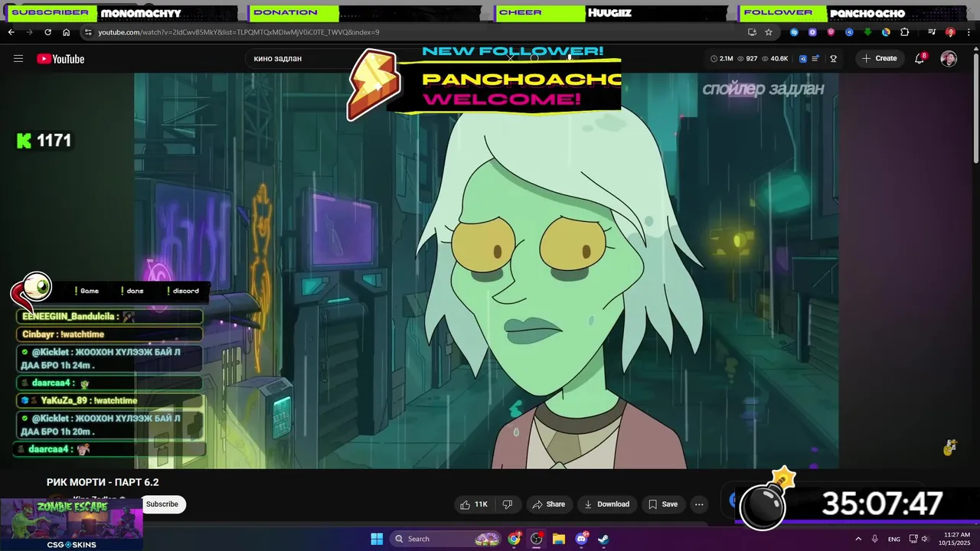
Task: Open OBS Studio from the taskbar
Action: point(537,539)
